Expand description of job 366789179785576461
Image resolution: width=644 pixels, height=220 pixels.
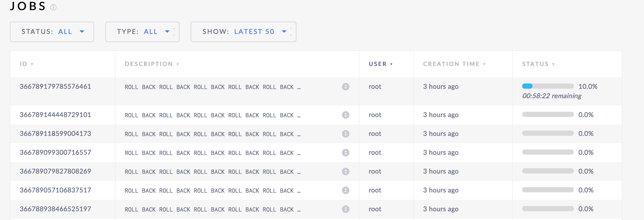coord(346,87)
